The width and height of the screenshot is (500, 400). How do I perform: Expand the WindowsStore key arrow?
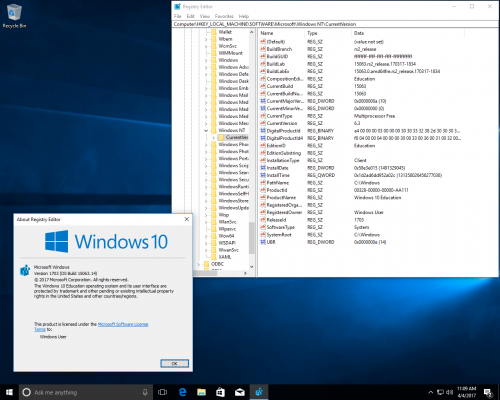tap(206, 201)
